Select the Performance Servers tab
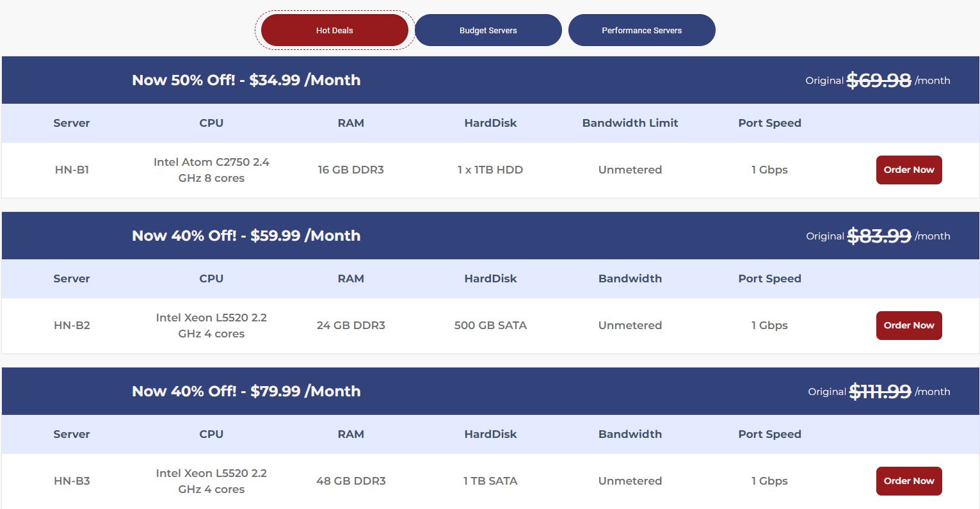 point(641,30)
